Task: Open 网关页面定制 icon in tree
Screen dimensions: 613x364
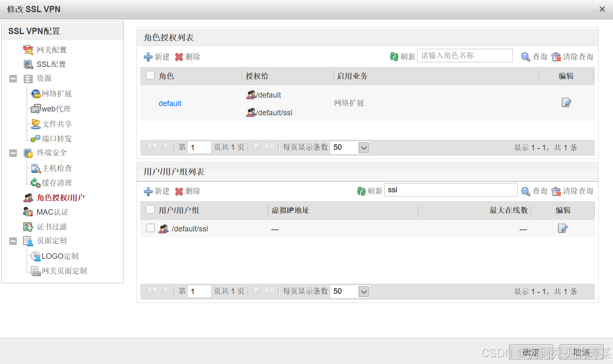Action: click(36, 271)
